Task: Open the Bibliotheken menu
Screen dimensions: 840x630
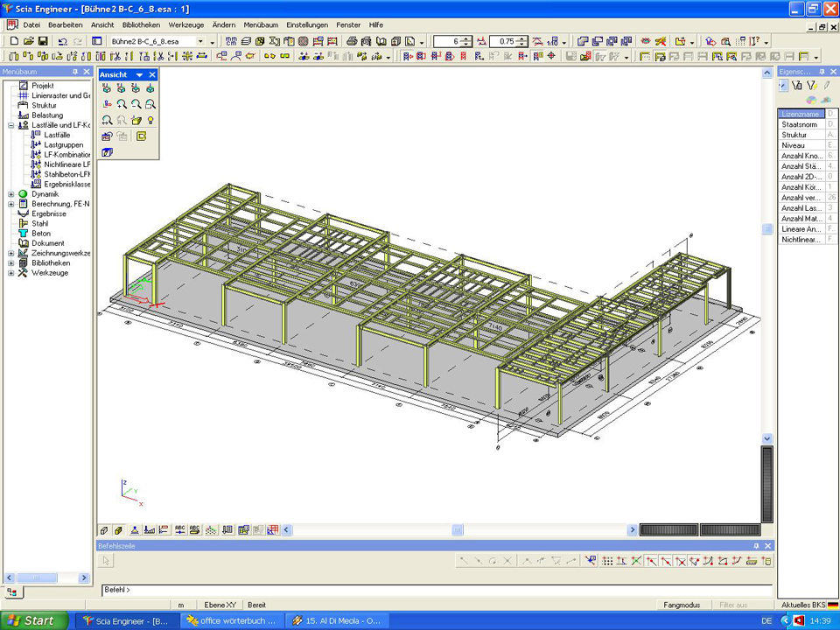Action: click(x=141, y=25)
